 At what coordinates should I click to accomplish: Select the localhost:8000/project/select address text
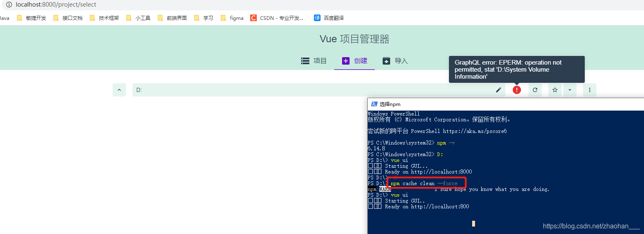point(56,5)
